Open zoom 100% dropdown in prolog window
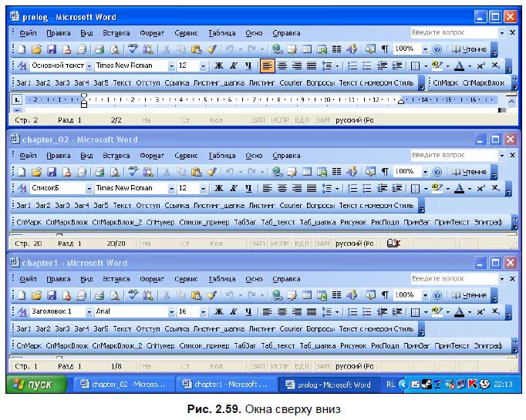 click(425, 49)
